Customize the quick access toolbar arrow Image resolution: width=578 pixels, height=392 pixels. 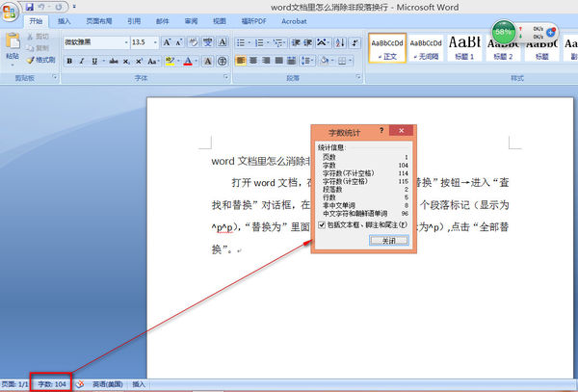(x=74, y=7)
